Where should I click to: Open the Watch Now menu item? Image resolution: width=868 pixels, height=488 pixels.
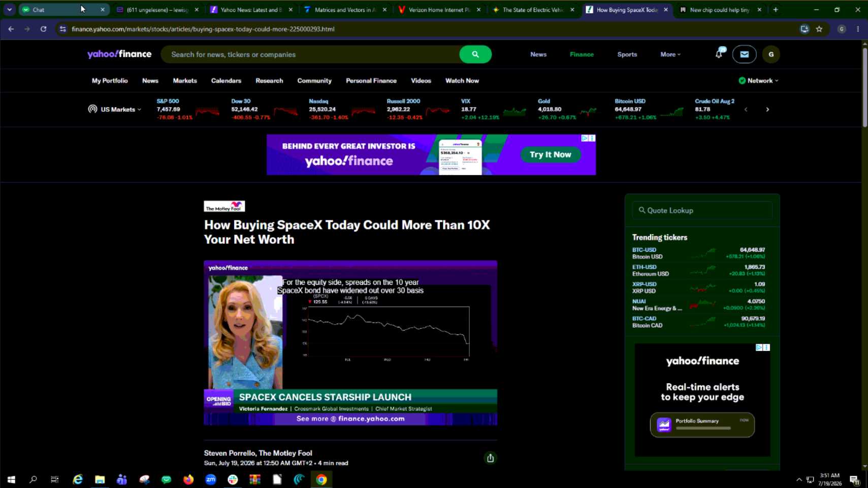click(462, 81)
